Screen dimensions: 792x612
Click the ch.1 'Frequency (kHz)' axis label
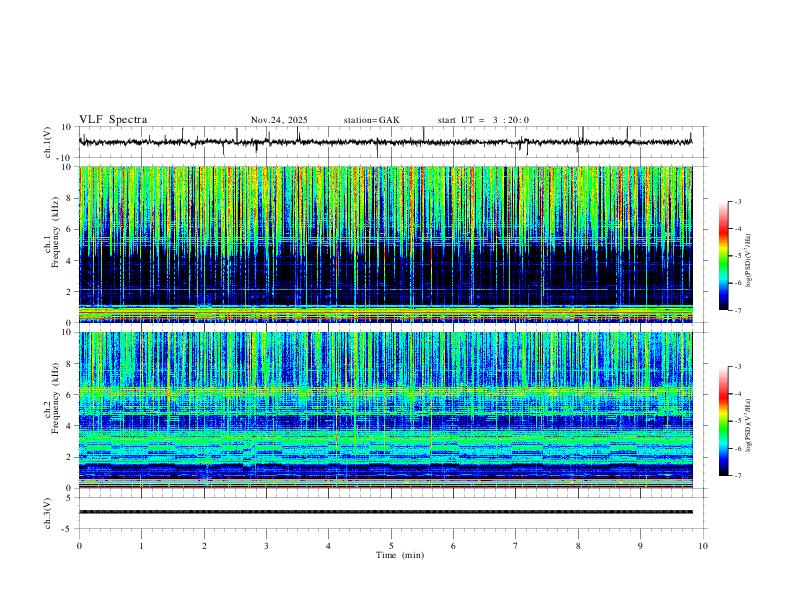(x=56, y=231)
